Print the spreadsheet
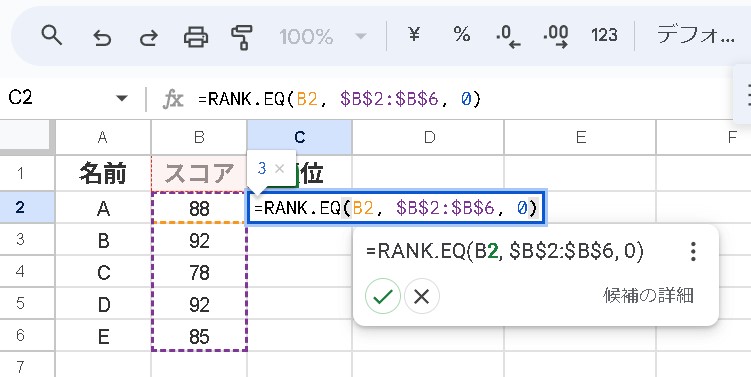The image size is (751, 377). pos(196,36)
